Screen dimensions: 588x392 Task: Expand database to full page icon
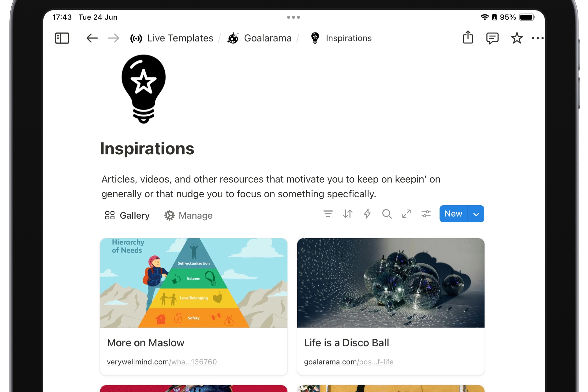coord(406,214)
